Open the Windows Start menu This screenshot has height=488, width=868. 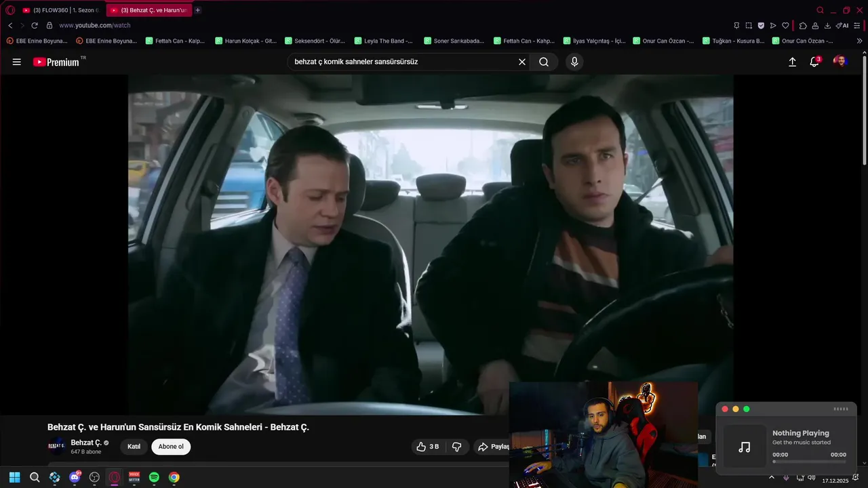click(15, 477)
